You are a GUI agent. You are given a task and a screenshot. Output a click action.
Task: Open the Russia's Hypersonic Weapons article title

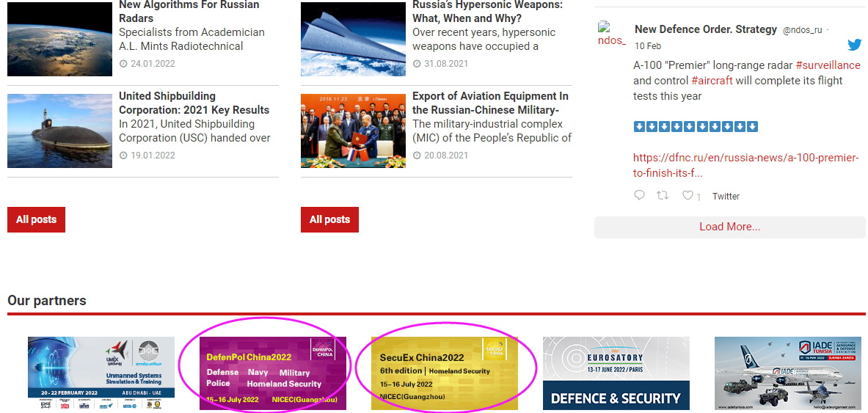(487, 11)
